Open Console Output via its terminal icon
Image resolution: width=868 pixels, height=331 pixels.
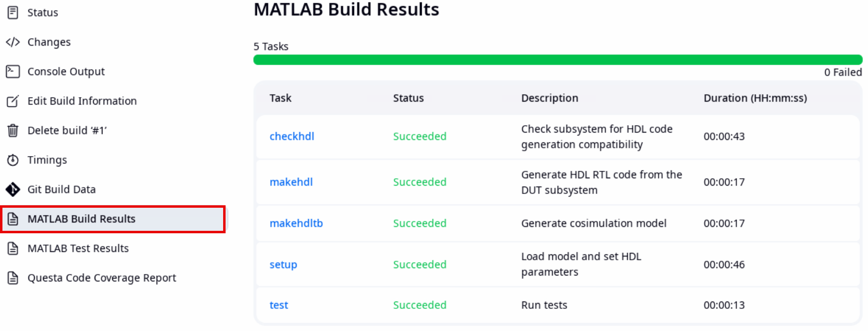12,71
